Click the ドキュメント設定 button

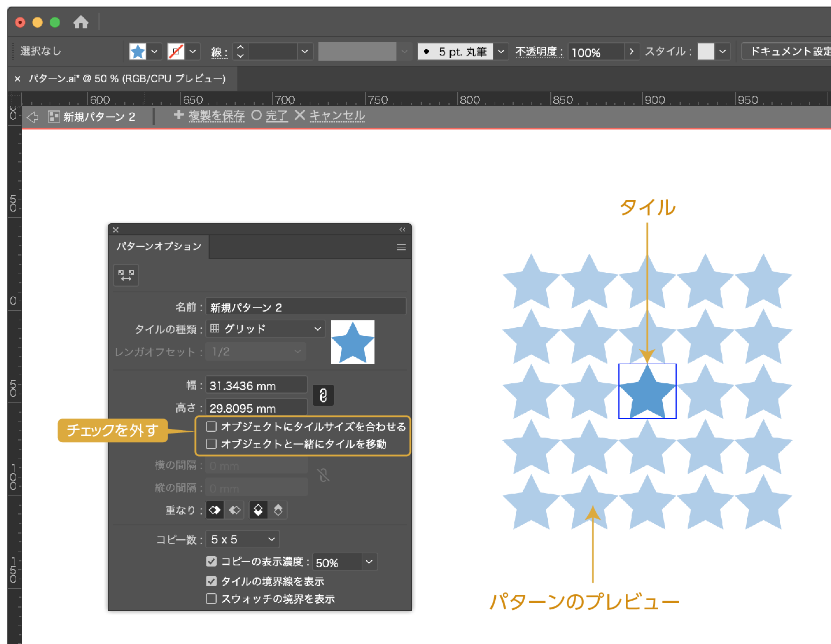point(787,51)
